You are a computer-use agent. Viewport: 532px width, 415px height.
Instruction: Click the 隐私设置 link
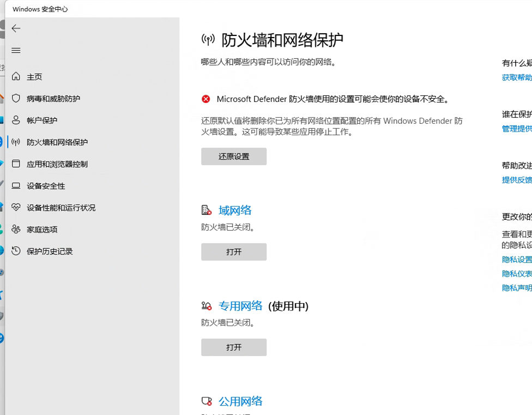(x=517, y=260)
